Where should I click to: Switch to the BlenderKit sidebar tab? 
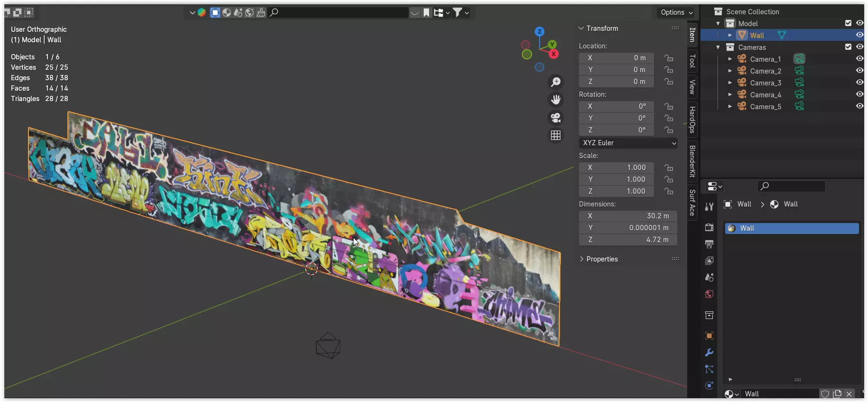(x=692, y=161)
